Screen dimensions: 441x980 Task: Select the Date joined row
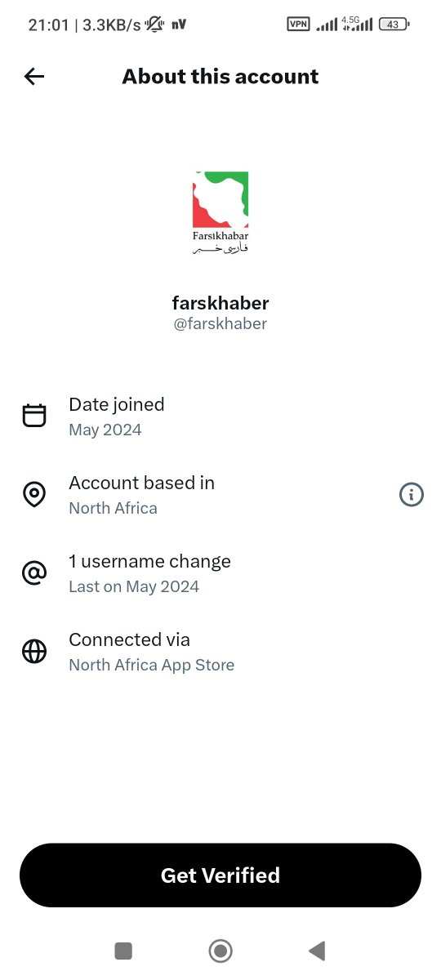pos(220,416)
